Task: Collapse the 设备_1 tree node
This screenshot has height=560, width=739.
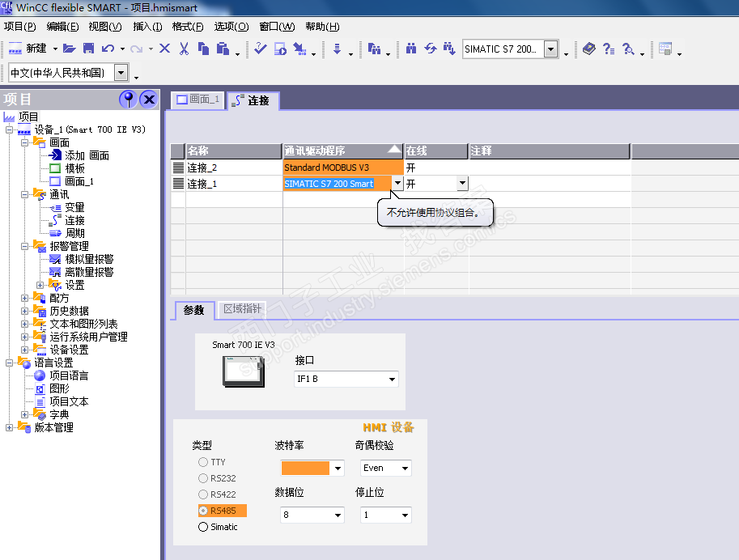Action: pos(9,129)
